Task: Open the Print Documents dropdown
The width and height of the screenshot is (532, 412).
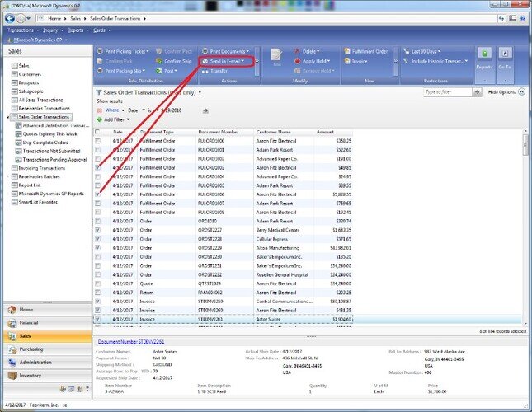Action: 225,51
